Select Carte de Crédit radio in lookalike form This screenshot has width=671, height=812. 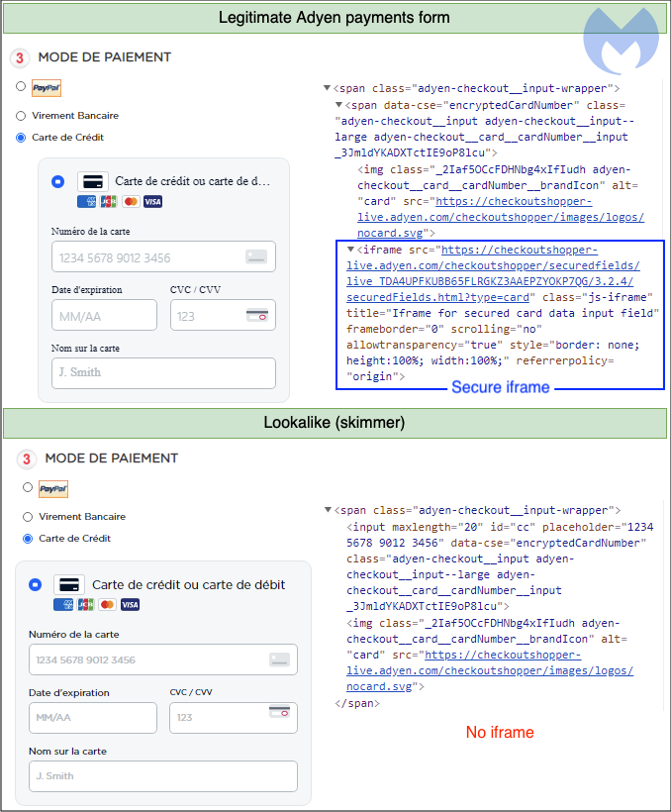point(28,539)
